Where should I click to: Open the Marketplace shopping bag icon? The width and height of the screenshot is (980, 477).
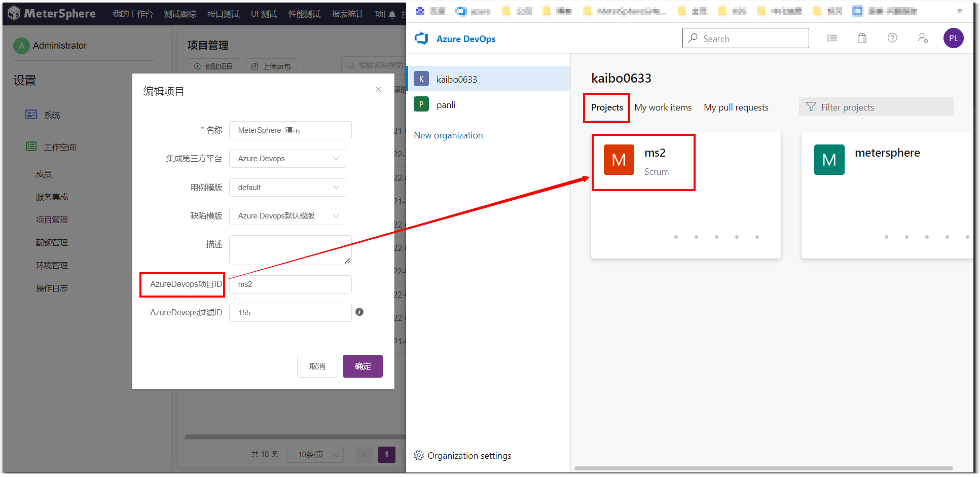tap(862, 38)
